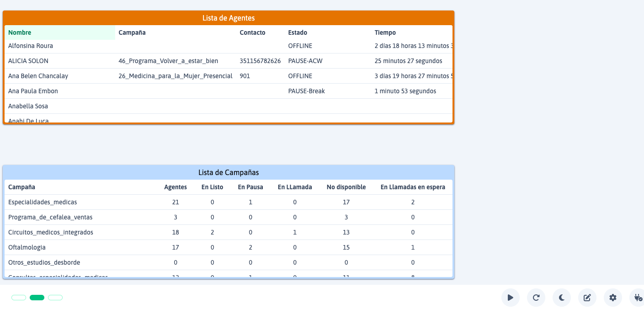Open the edit dashboard pencil icon

(587, 298)
